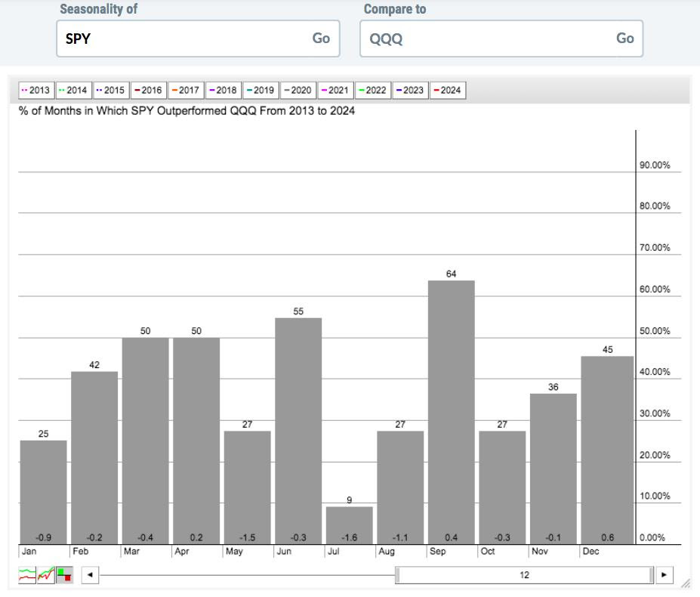Image resolution: width=700 pixels, height=597 pixels.
Task: Click the -1.6 average value in July bar
Action: tap(349, 537)
